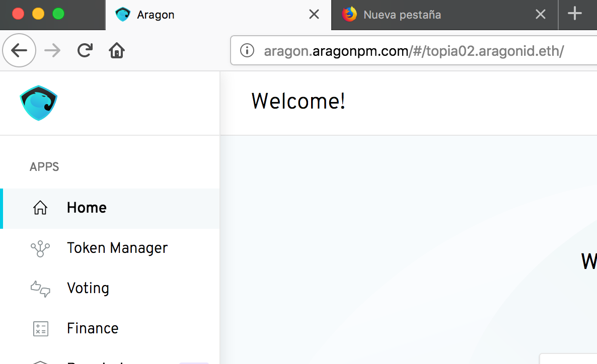Close the Aragon tab
597x364 pixels.
pos(314,15)
